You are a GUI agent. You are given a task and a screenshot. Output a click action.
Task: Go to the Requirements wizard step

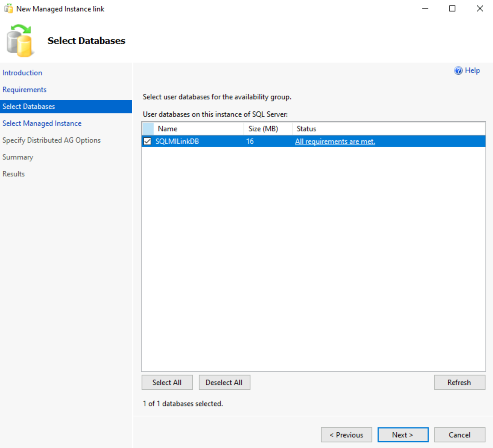pyautogui.click(x=24, y=89)
